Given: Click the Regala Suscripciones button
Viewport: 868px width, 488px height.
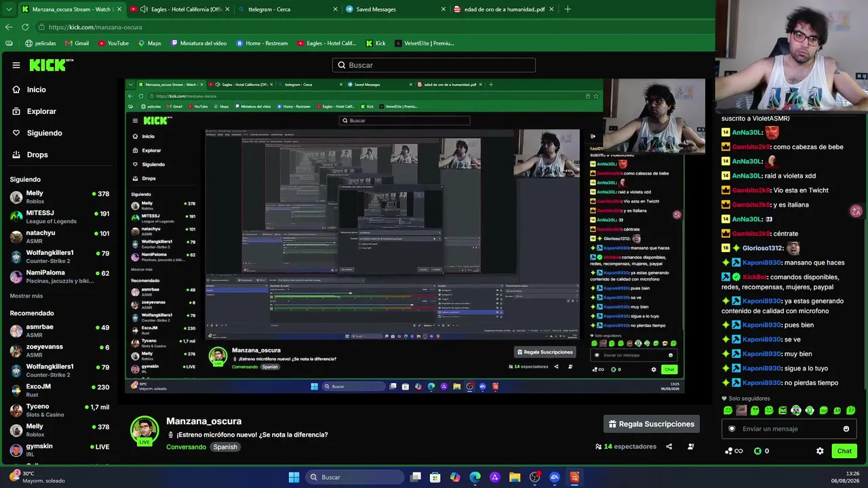Looking at the screenshot, I should pyautogui.click(x=652, y=424).
